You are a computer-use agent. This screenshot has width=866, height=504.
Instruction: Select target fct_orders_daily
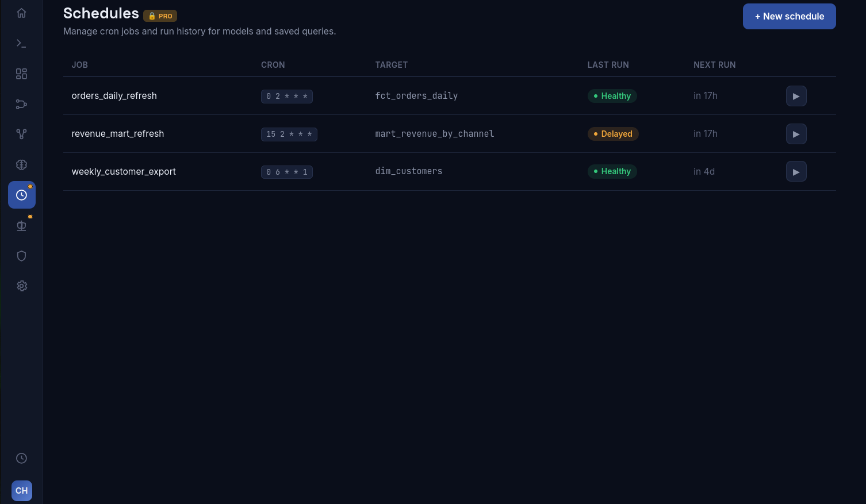[416, 96]
